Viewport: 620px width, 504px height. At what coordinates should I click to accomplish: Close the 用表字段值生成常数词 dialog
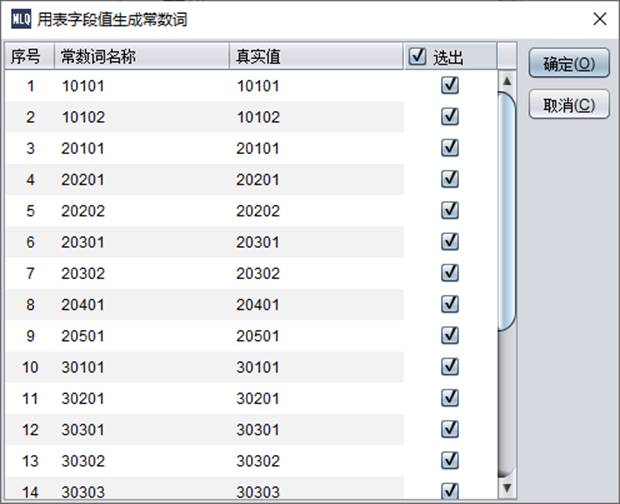[x=599, y=19]
